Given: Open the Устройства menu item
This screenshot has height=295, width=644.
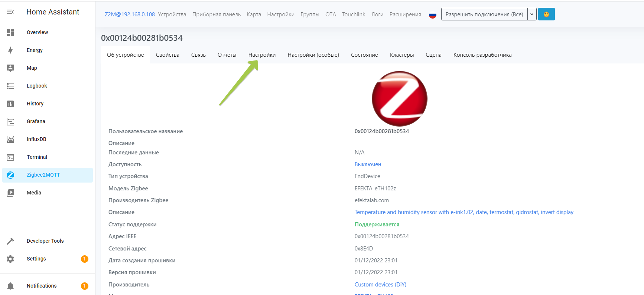Looking at the screenshot, I should [x=172, y=14].
